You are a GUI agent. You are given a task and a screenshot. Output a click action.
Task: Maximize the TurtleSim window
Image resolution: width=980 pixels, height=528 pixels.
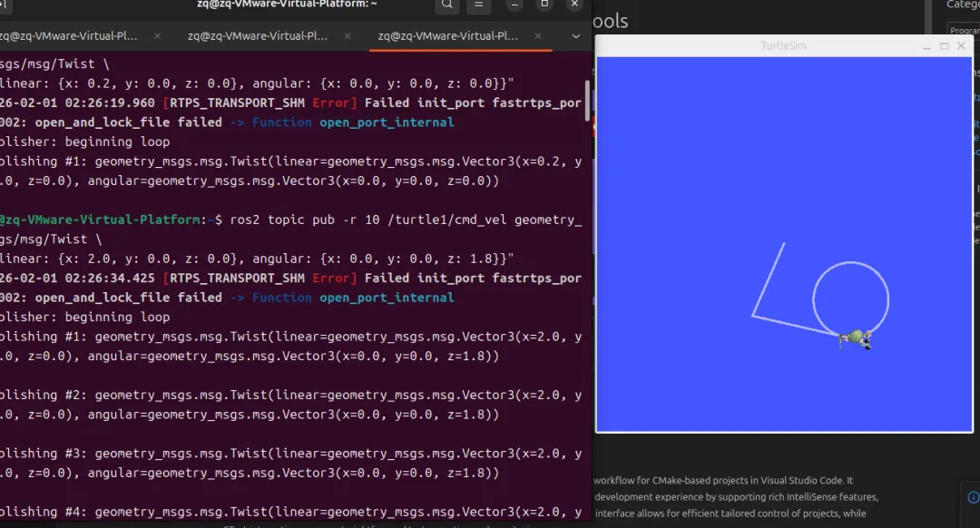944,46
